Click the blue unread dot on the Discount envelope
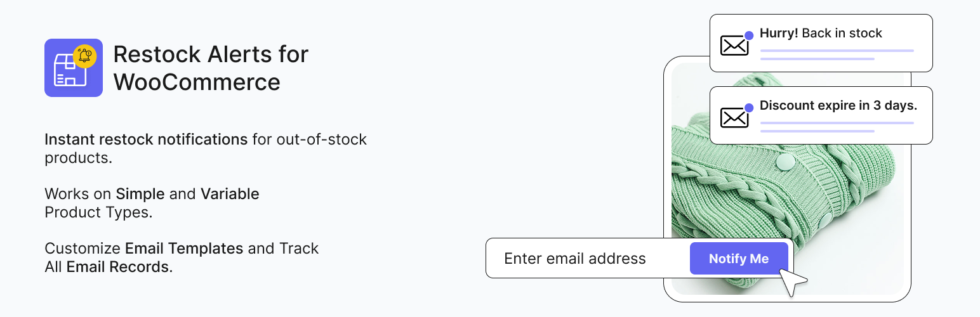 pyautogui.click(x=749, y=107)
